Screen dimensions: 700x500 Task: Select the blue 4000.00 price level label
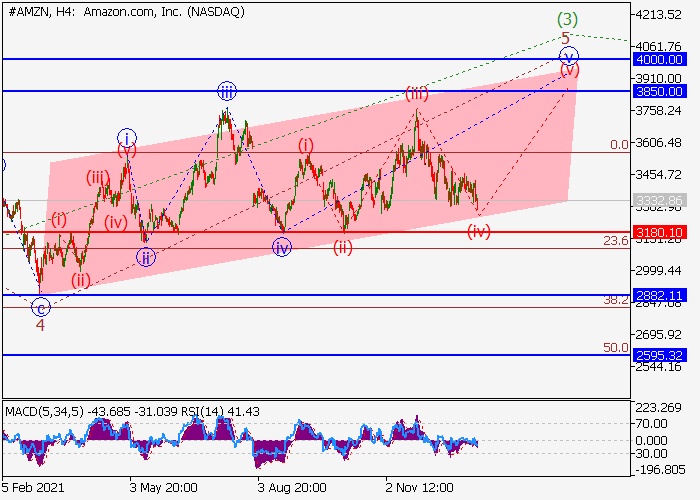tap(659, 59)
